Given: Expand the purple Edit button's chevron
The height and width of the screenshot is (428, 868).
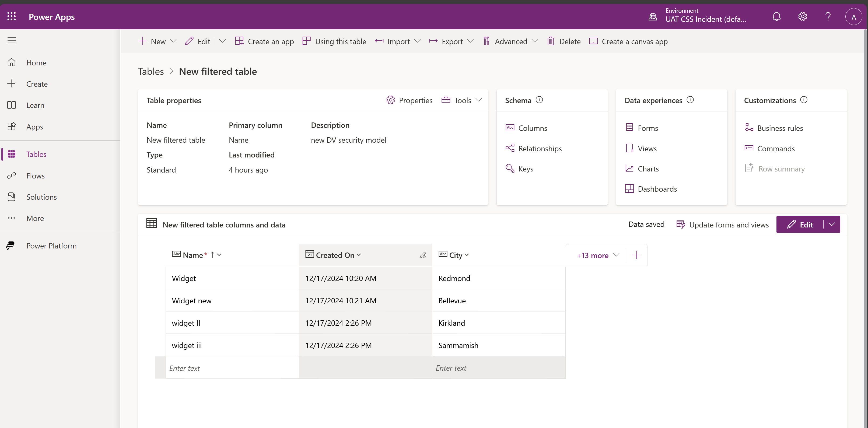Looking at the screenshot, I should [x=832, y=224].
